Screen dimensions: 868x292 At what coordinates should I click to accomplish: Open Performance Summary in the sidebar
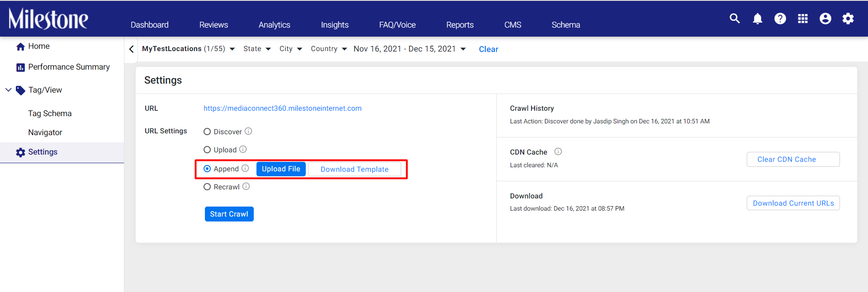tap(69, 67)
